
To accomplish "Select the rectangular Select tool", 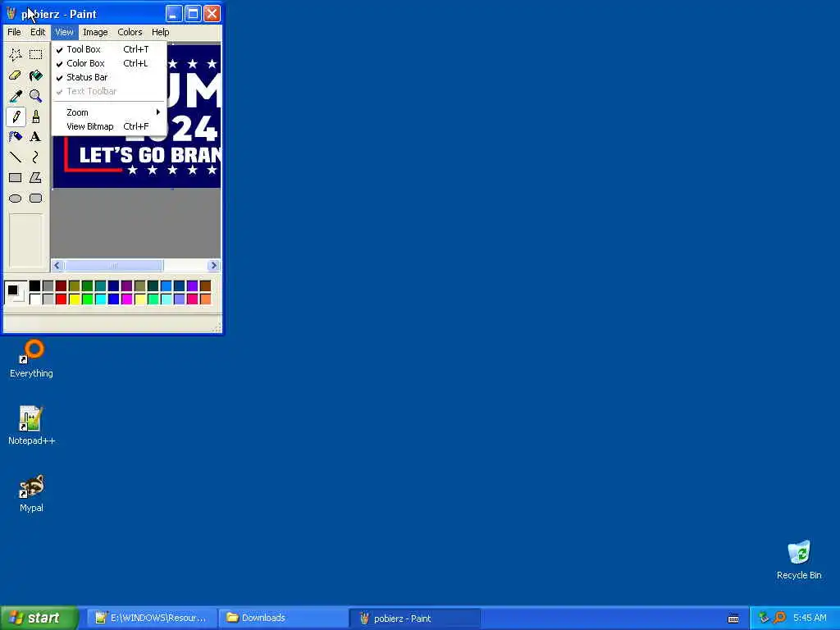I will point(36,54).
